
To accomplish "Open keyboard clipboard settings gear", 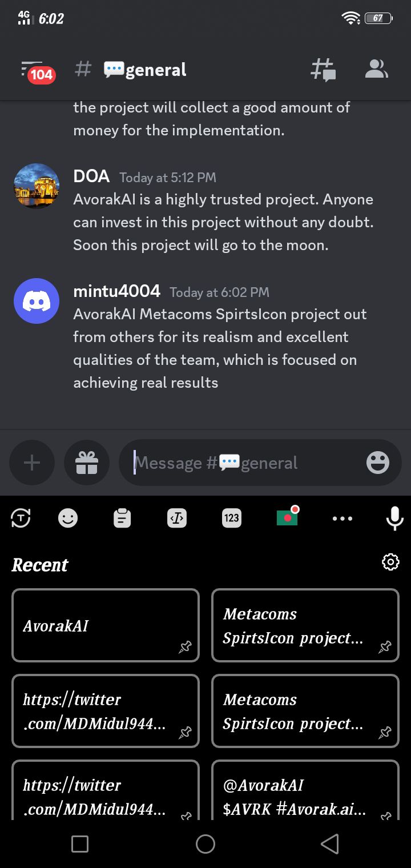I will 390,562.
